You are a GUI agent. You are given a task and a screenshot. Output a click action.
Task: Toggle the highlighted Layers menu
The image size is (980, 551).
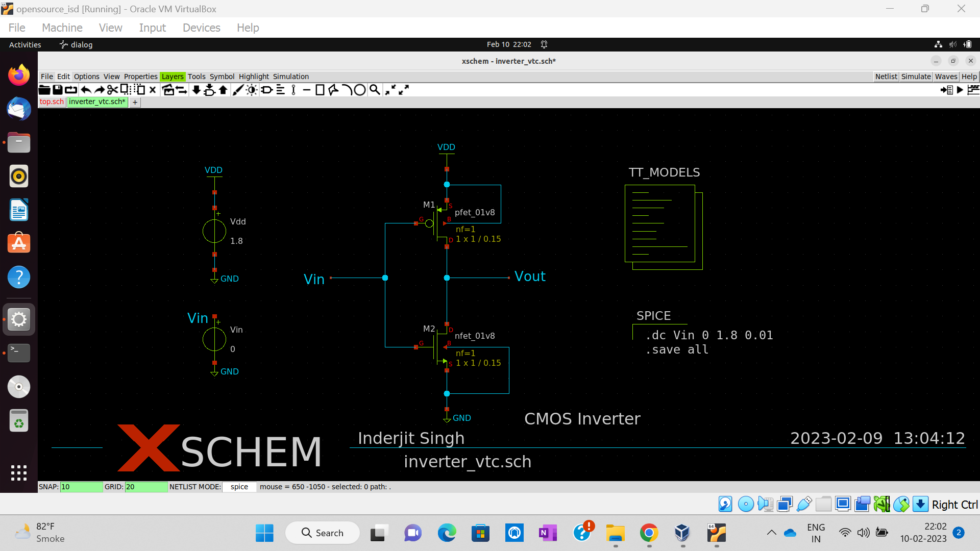tap(172, 77)
